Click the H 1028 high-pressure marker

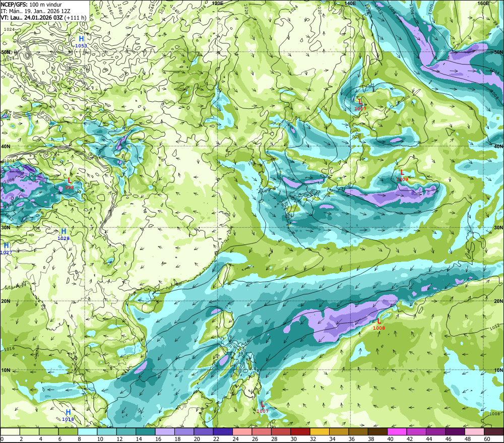[x=64, y=234]
